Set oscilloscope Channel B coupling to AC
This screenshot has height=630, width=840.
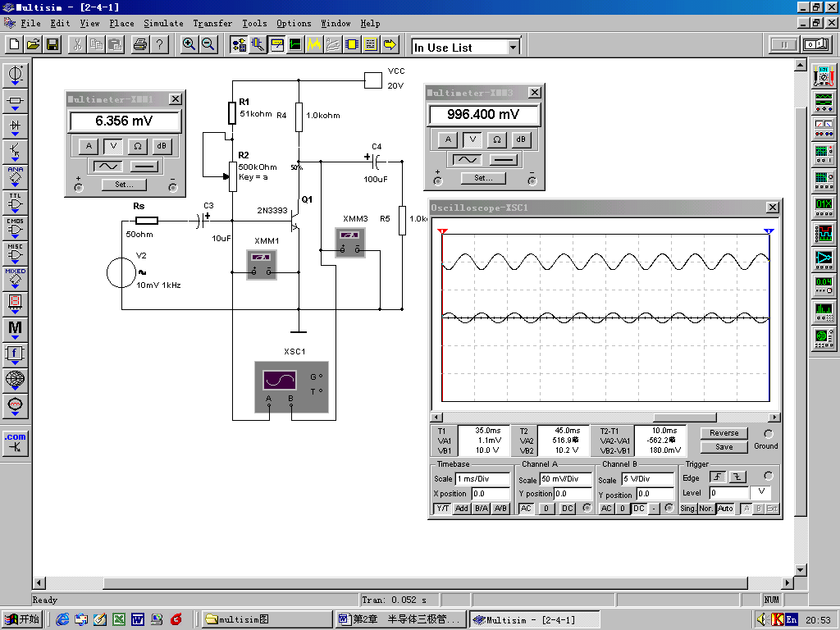click(x=606, y=509)
